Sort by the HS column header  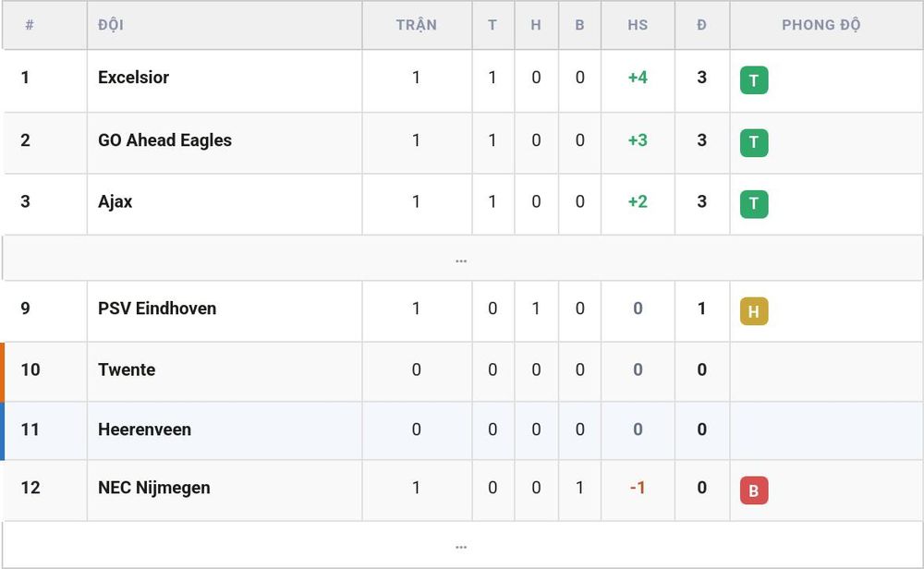coord(638,25)
